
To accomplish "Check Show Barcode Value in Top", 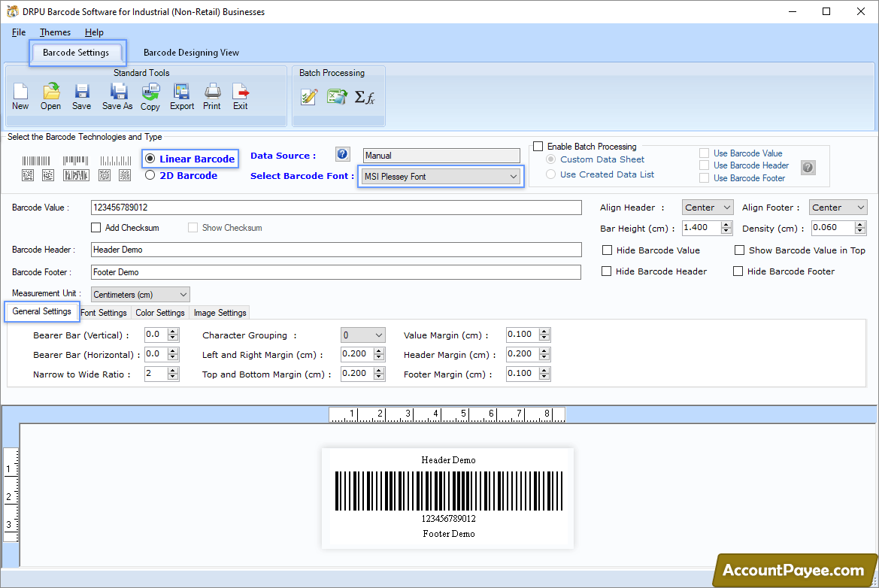I will click(739, 250).
